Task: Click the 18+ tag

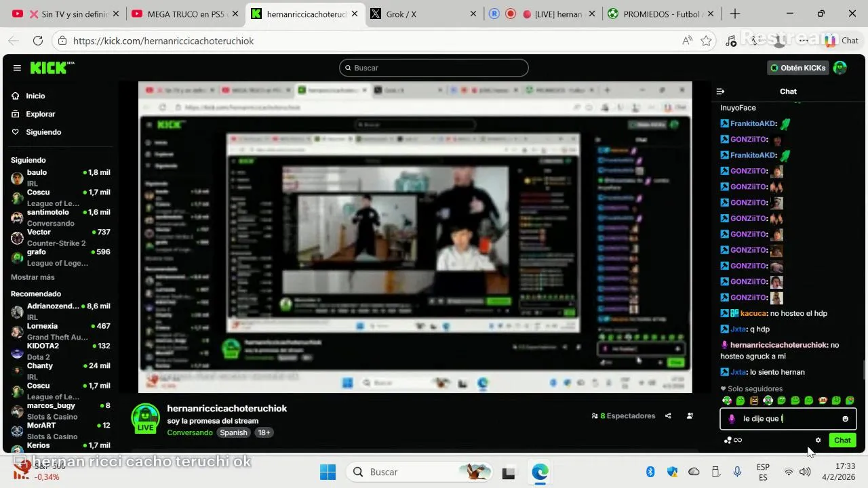Action: [x=264, y=432]
